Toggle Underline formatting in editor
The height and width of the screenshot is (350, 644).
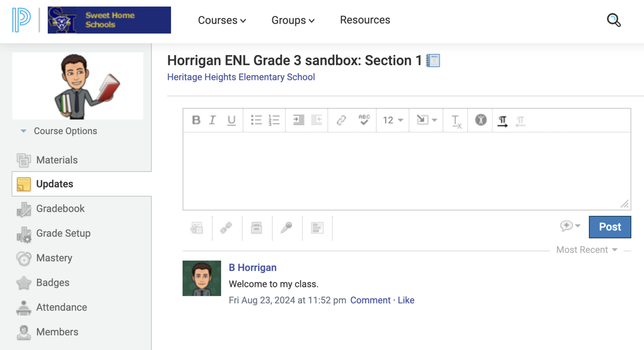tap(231, 120)
